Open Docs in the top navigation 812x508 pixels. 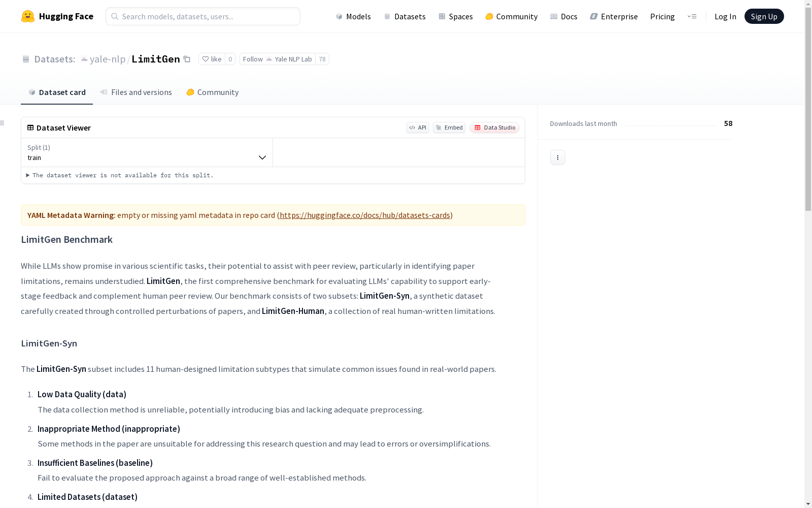[564, 16]
